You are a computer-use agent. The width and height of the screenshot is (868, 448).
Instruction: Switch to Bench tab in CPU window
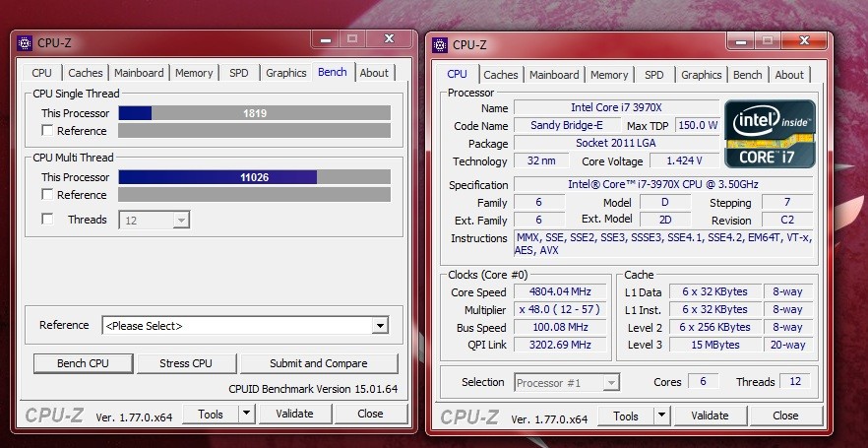(x=748, y=75)
